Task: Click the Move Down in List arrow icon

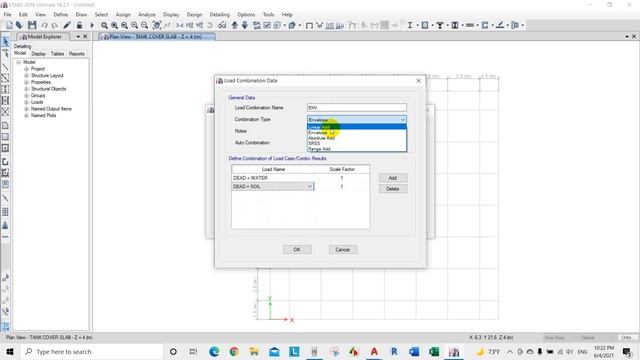Action: pyautogui.click(x=245, y=25)
